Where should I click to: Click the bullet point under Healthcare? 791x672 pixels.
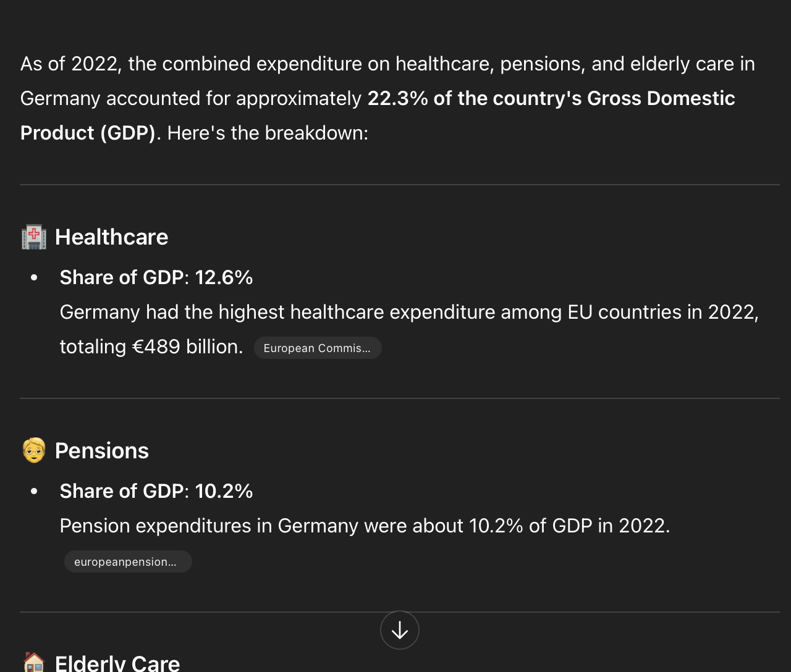(x=34, y=278)
